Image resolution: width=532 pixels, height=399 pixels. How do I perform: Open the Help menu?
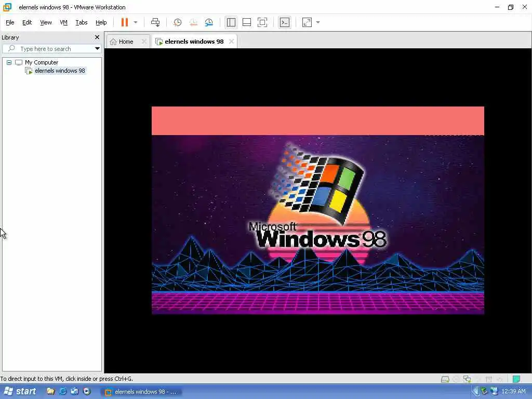[101, 22]
